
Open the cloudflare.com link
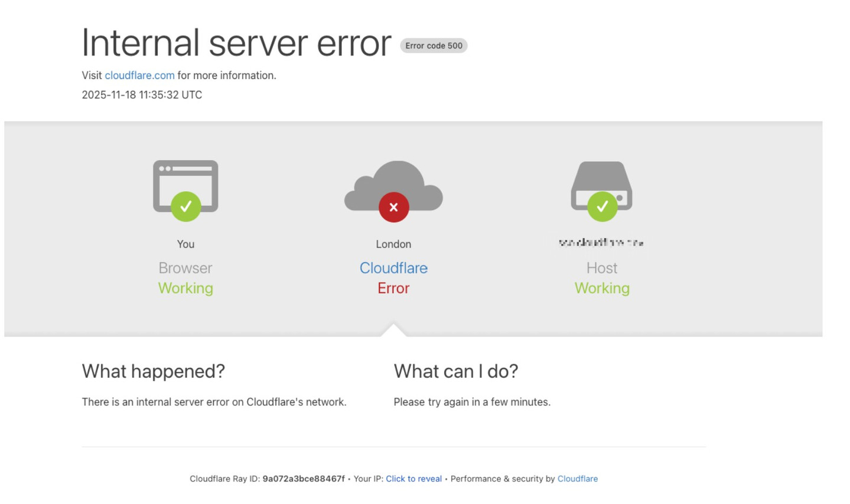tap(139, 76)
